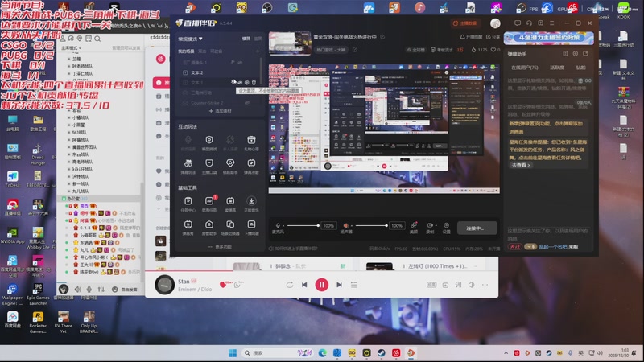Image resolution: width=644 pixels, height=362 pixels.
Task: Open the download 正版音乐 music icon
Action: [x=251, y=200]
